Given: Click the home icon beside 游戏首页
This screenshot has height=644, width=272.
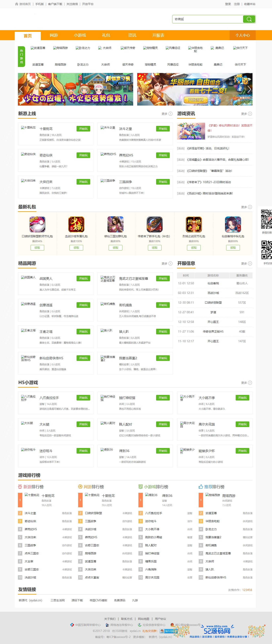Looking at the screenshot, I should 17,4.
